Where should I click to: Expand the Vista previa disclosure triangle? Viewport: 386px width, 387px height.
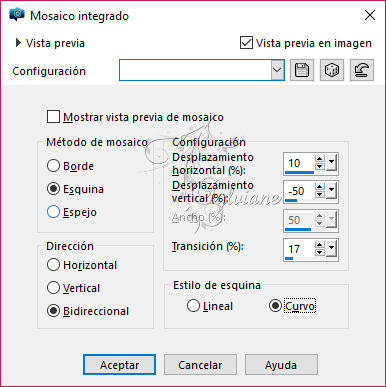tap(18, 43)
